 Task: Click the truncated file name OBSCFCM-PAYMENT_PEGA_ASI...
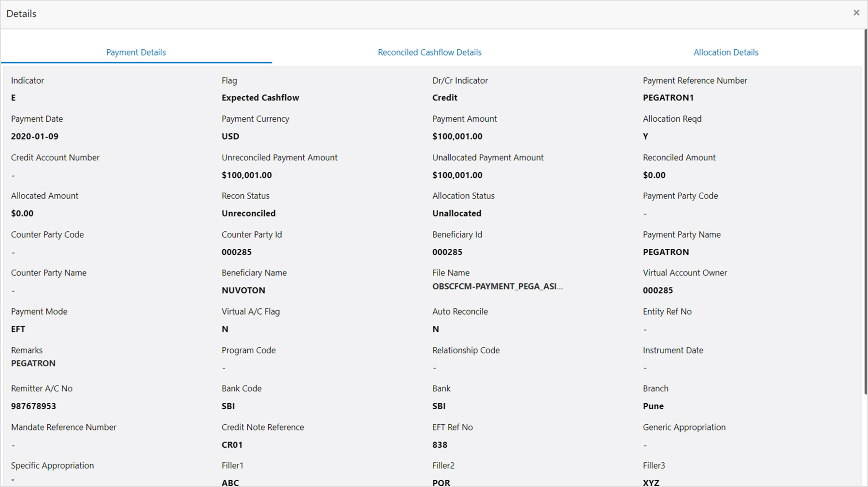point(498,286)
